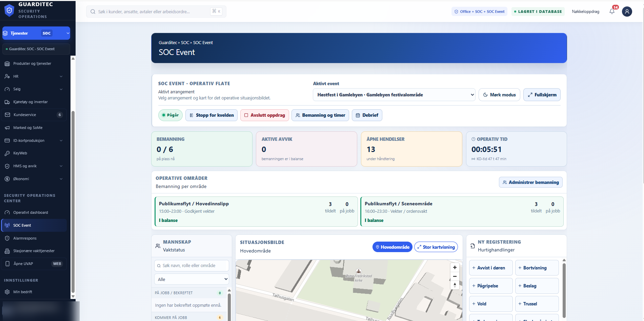Register a Bortvisning event

click(x=537, y=268)
